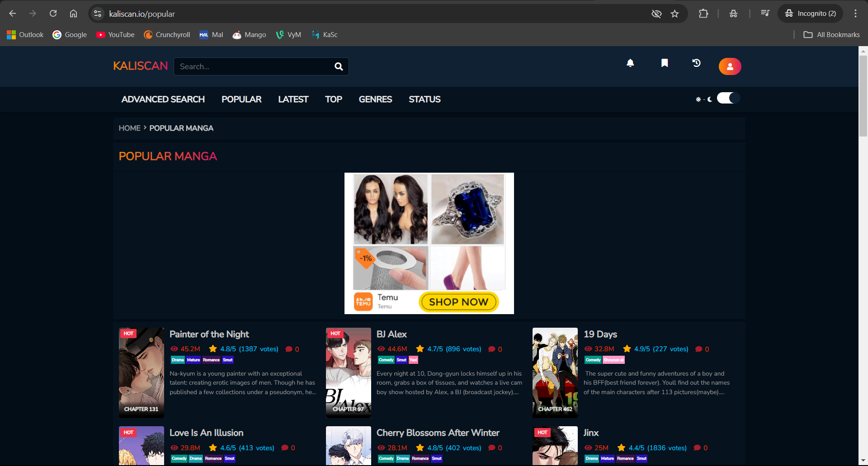This screenshot has width=868, height=466.
Task: Open the 19 Days cover thumbnail
Action: click(555, 372)
